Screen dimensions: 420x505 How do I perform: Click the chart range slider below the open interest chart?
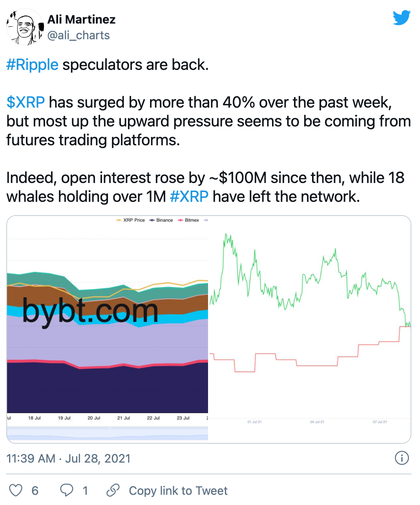pyautogui.click(x=108, y=432)
